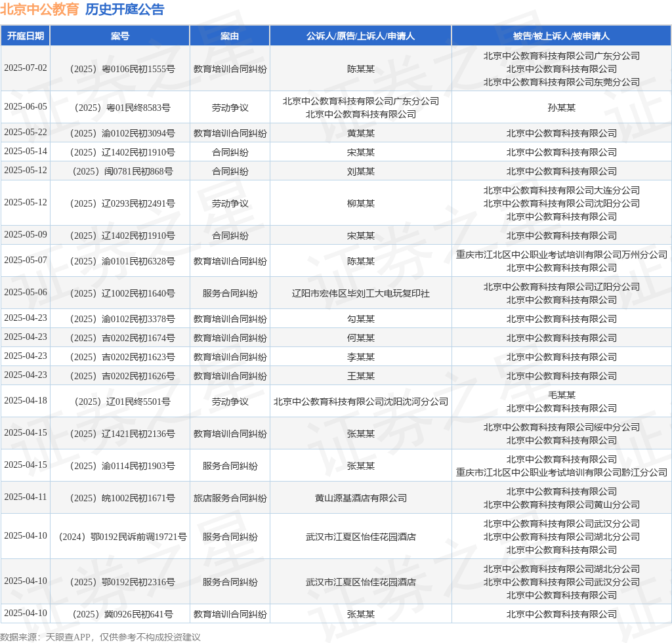672x643 pixels.
Task: Click case number (2025)皖1002民初1671号
Action: [122, 498]
